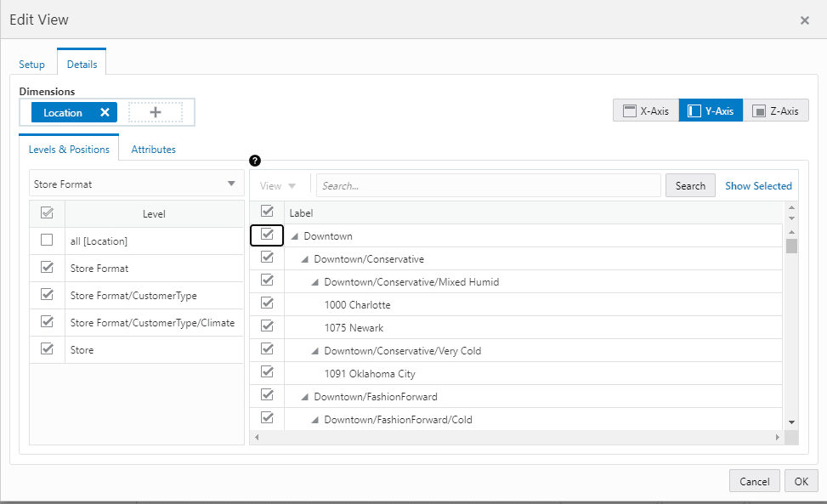Uncheck the Store Format level checkbox
Image resolution: width=827 pixels, height=504 pixels.
point(47,267)
